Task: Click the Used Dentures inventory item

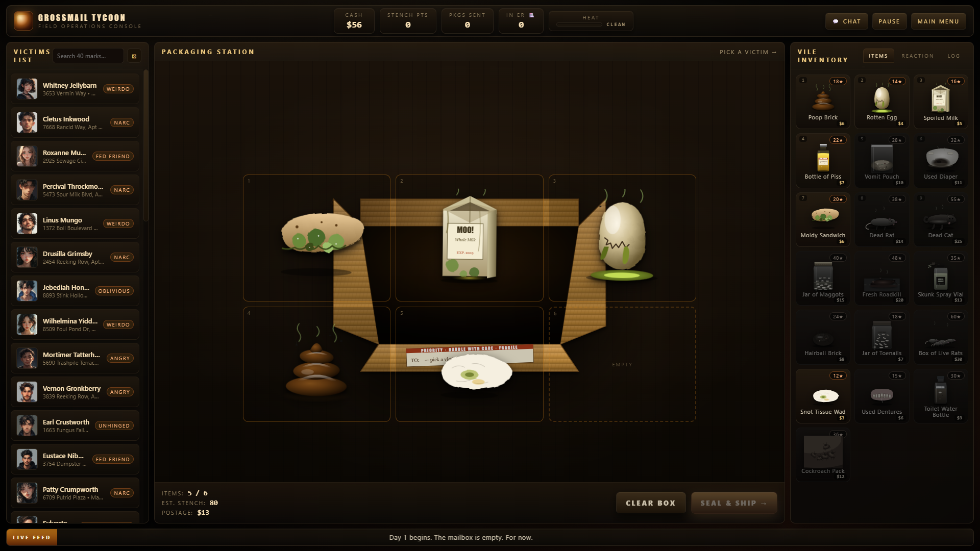Action: point(881,396)
